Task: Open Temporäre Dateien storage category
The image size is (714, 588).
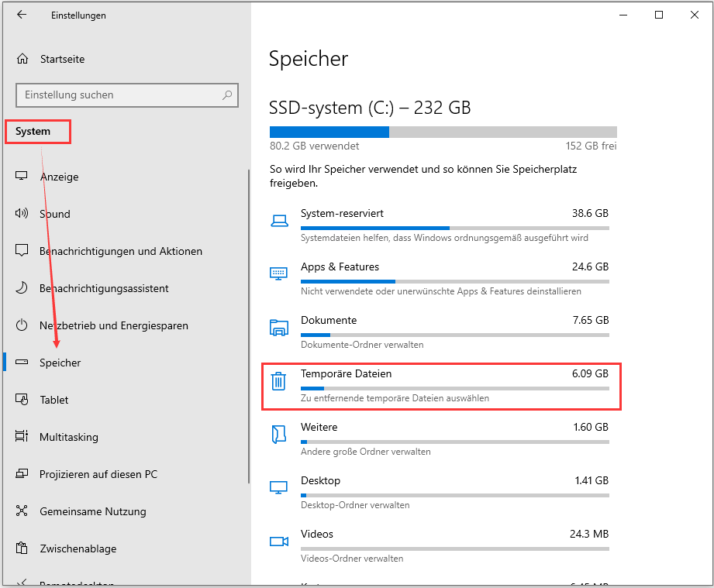Action: pyautogui.click(x=441, y=387)
